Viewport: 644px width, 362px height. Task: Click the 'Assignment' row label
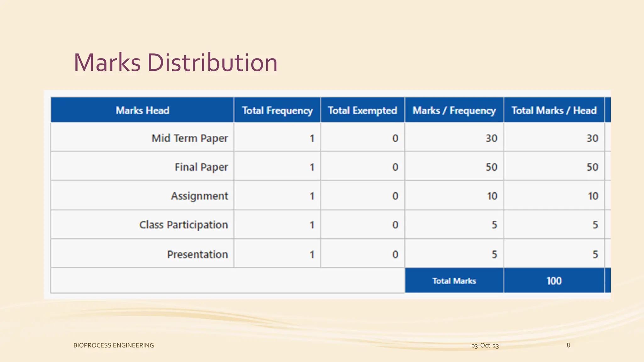[200, 196]
